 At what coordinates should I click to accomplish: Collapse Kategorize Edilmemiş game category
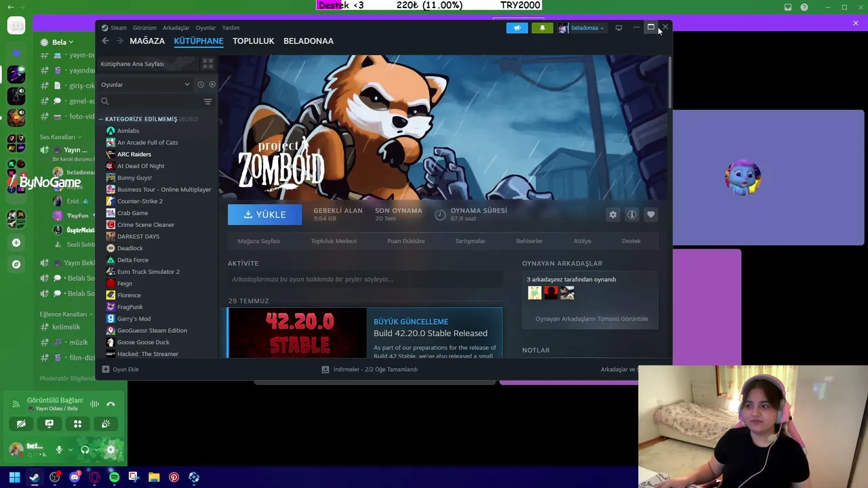pos(101,119)
